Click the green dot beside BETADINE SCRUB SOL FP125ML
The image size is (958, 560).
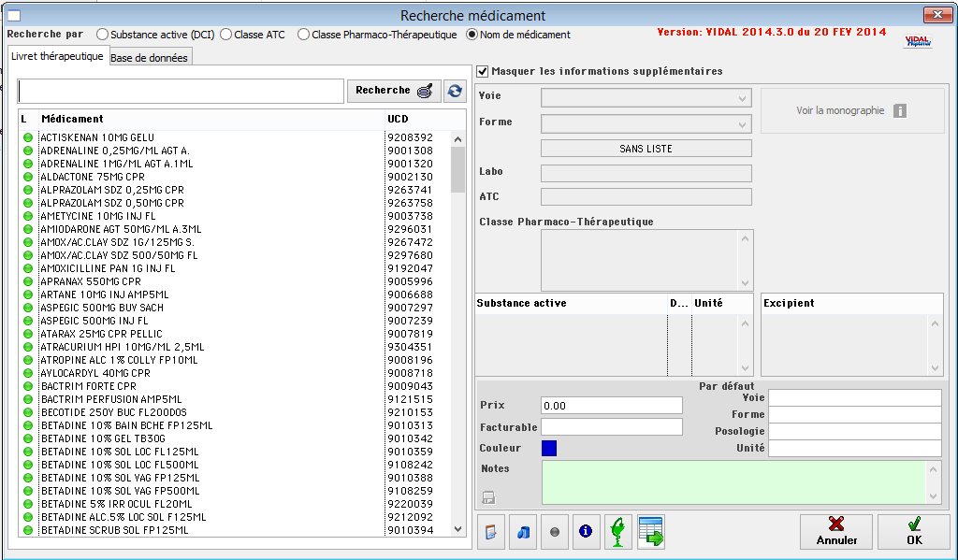click(x=27, y=530)
